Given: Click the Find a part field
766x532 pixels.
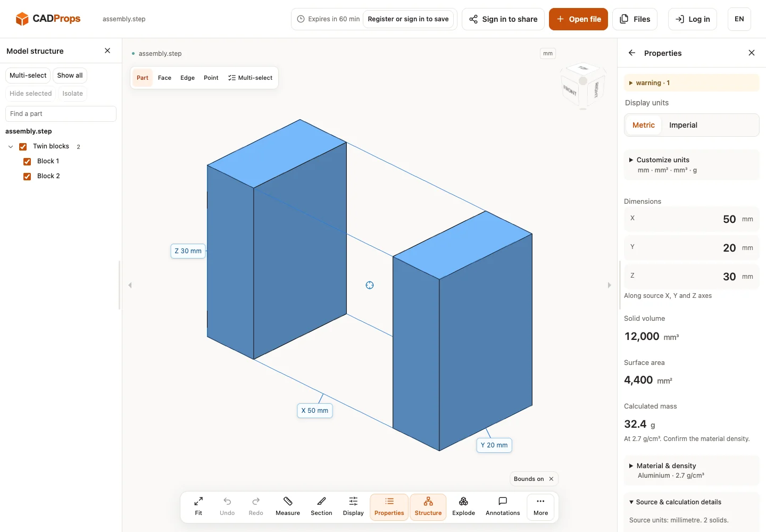Looking at the screenshot, I should pos(61,114).
